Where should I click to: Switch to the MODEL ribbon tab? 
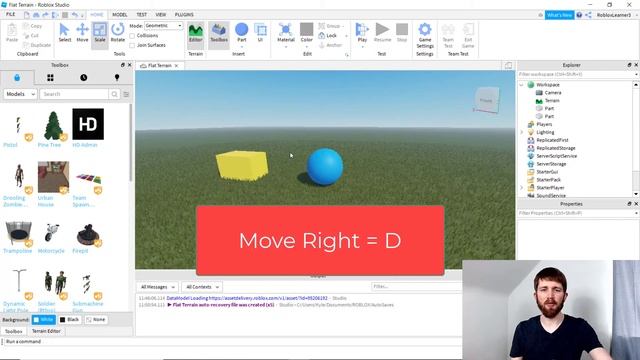pyautogui.click(x=120, y=14)
